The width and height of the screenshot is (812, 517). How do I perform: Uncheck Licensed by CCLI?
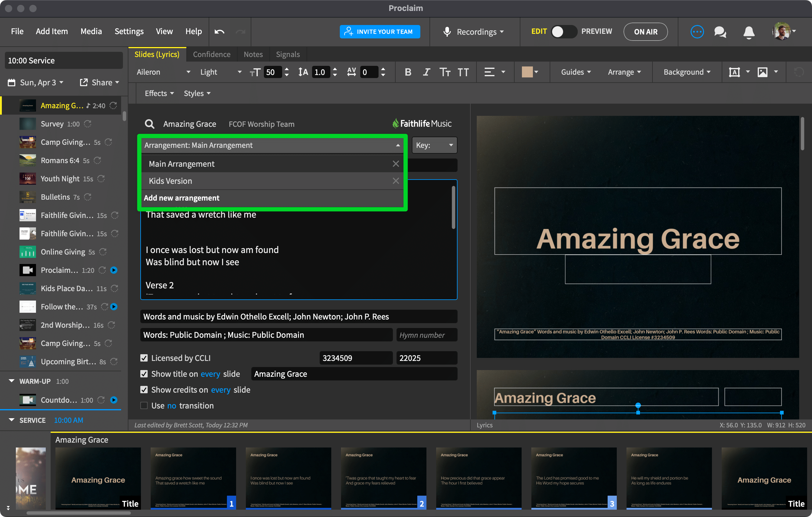click(144, 358)
